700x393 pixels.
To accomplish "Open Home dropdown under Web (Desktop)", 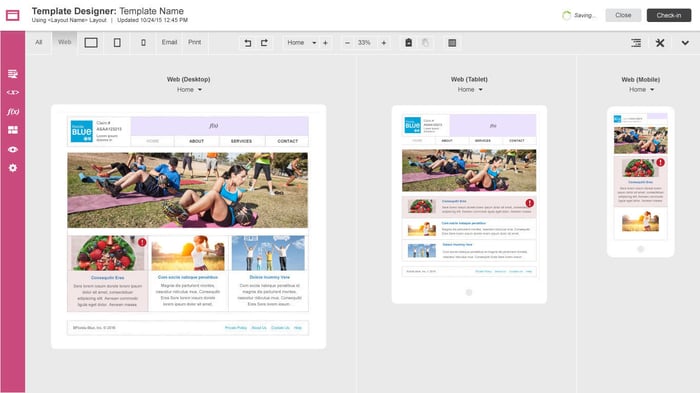I will [x=189, y=90].
